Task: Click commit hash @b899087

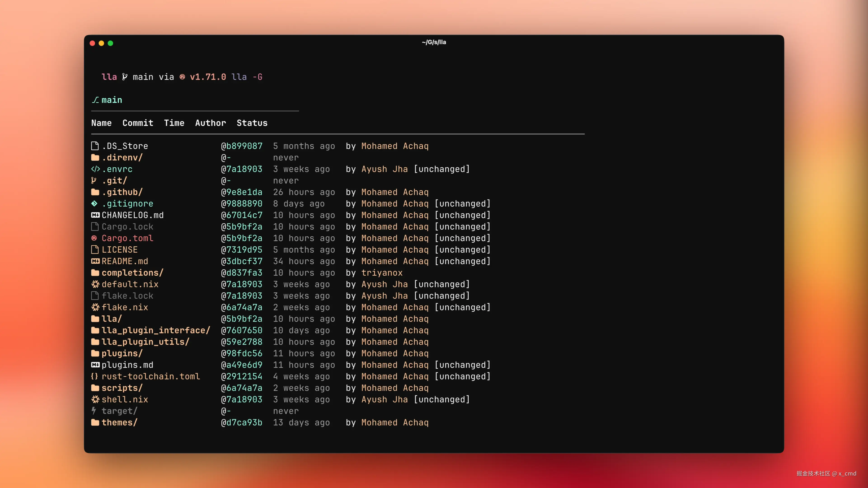Action: [242, 146]
